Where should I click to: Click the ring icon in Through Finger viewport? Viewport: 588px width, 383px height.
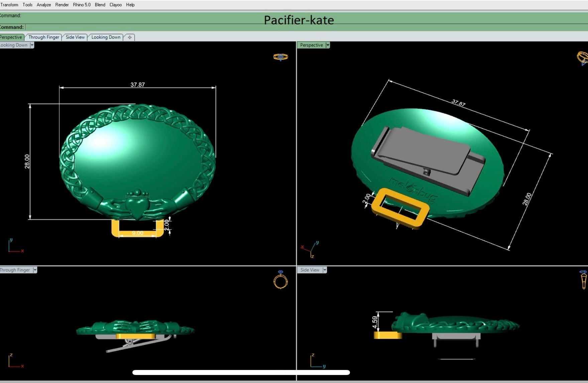click(280, 280)
